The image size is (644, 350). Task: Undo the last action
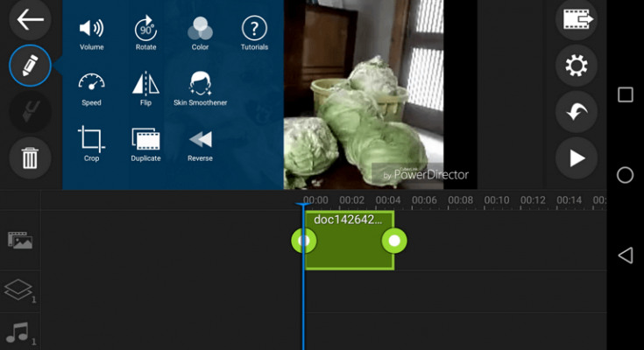coord(577,111)
